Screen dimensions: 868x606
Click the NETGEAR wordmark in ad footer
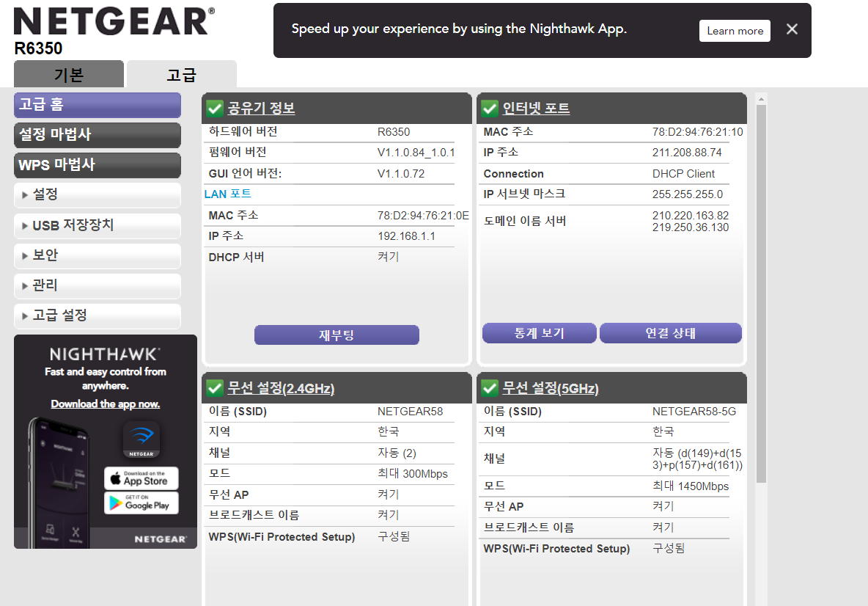160,539
